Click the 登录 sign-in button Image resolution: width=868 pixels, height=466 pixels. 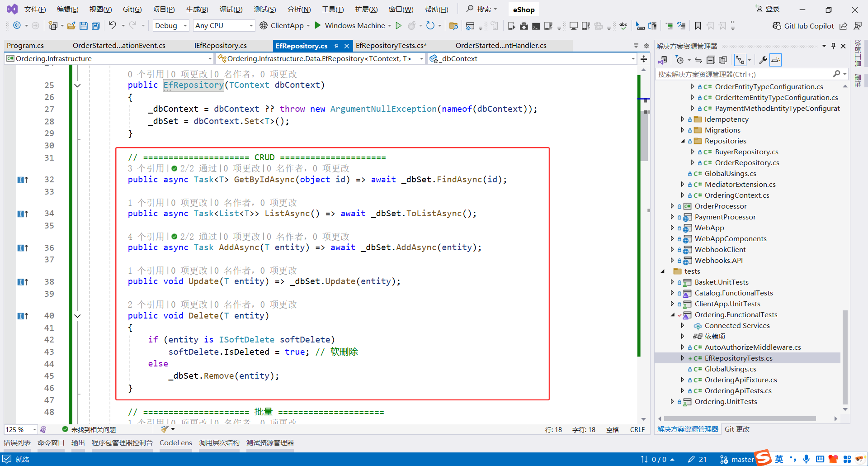768,9
